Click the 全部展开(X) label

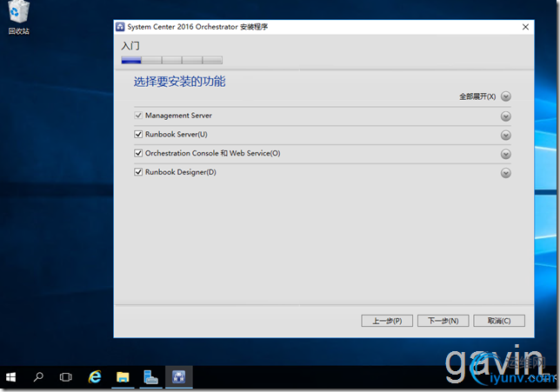tap(477, 96)
